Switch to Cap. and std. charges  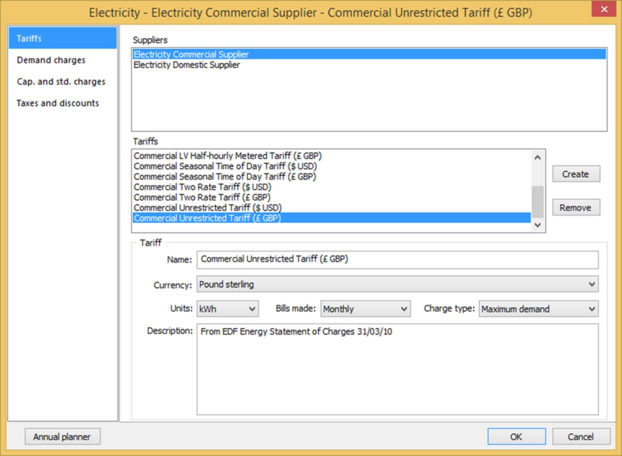[x=62, y=82]
